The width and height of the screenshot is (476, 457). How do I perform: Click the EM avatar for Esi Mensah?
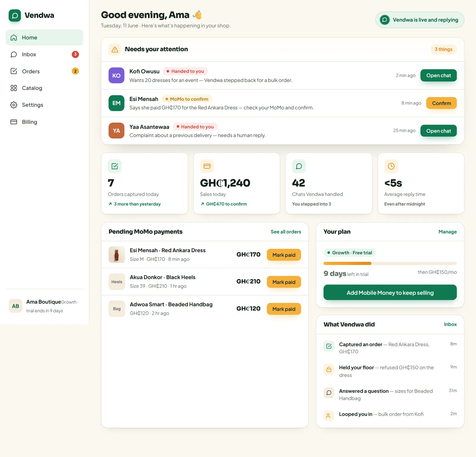point(116,103)
